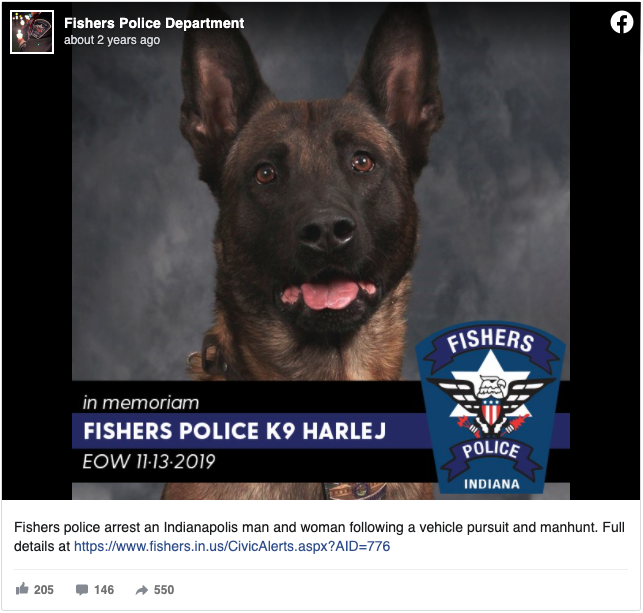Click the EOW 11-13-2019 text
The image size is (643, 613).
[x=149, y=461]
